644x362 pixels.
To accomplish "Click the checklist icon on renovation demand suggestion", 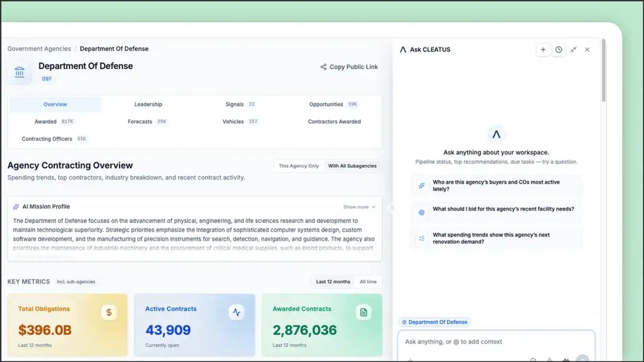I will (x=421, y=238).
